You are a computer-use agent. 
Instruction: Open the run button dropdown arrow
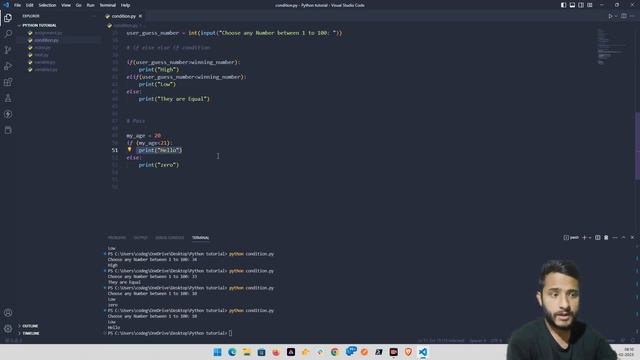pyautogui.click(x=616, y=16)
